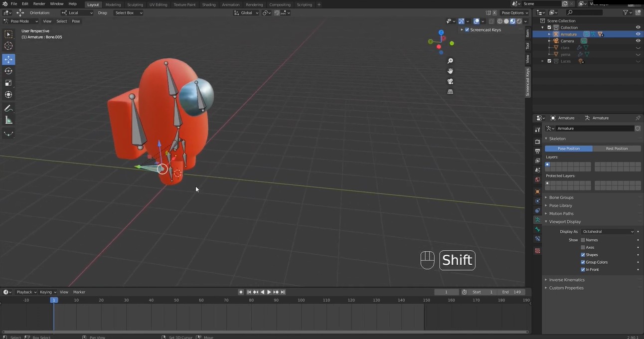Select the Scale tool

[8, 83]
